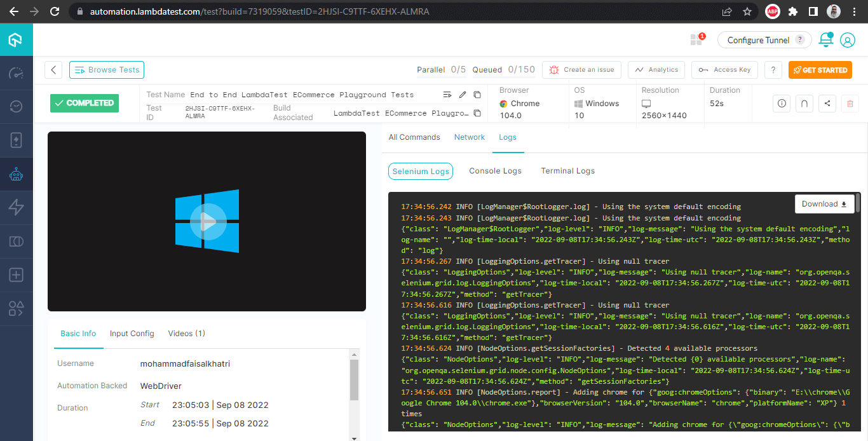This screenshot has height=441, width=868.
Task: Delete this test using the red trash icon
Action: pos(850,104)
